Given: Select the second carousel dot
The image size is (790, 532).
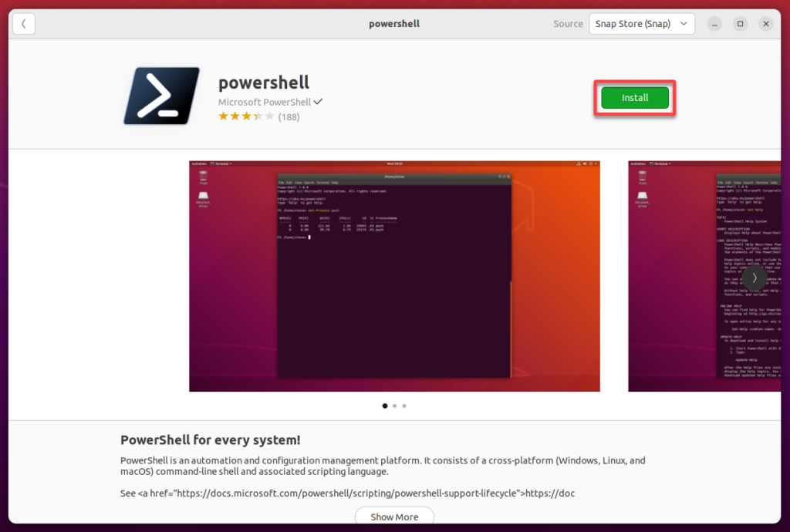Looking at the screenshot, I should coord(394,406).
